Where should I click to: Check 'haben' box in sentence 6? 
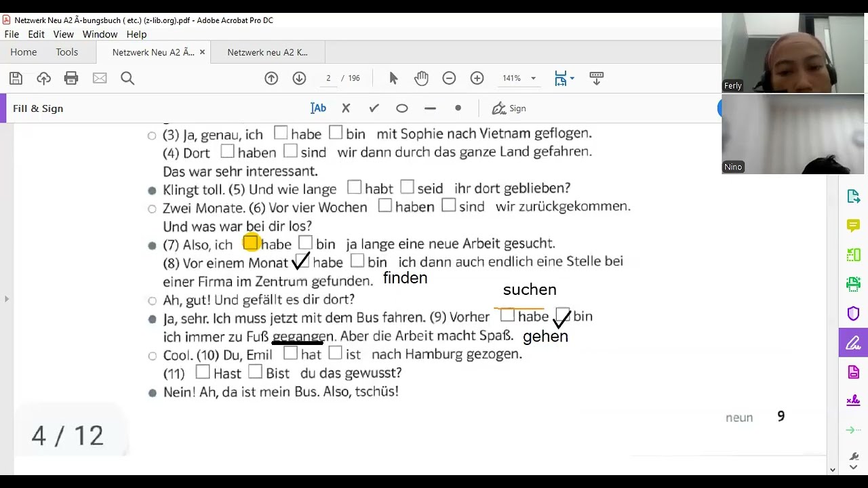click(385, 205)
